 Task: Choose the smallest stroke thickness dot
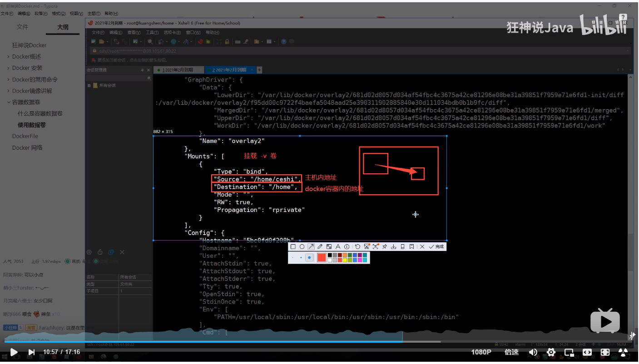(x=292, y=257)
